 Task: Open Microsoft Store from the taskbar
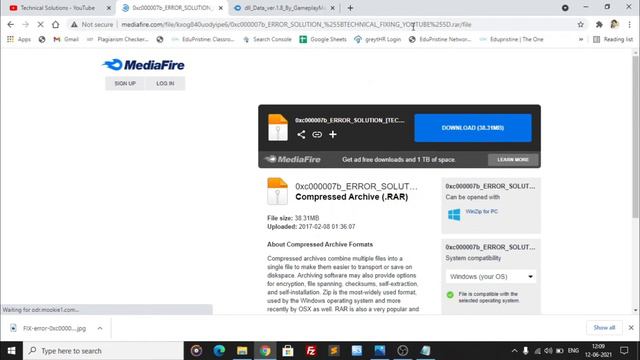point(288,351)
